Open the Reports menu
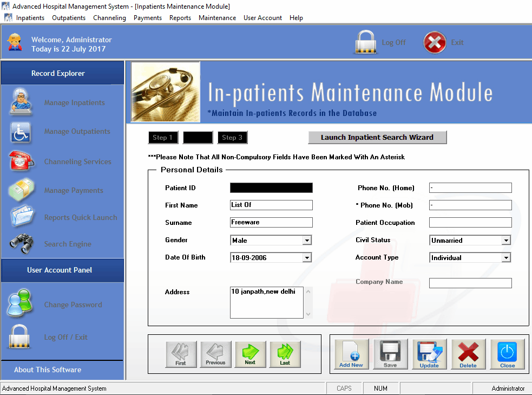 click(180, 18)
